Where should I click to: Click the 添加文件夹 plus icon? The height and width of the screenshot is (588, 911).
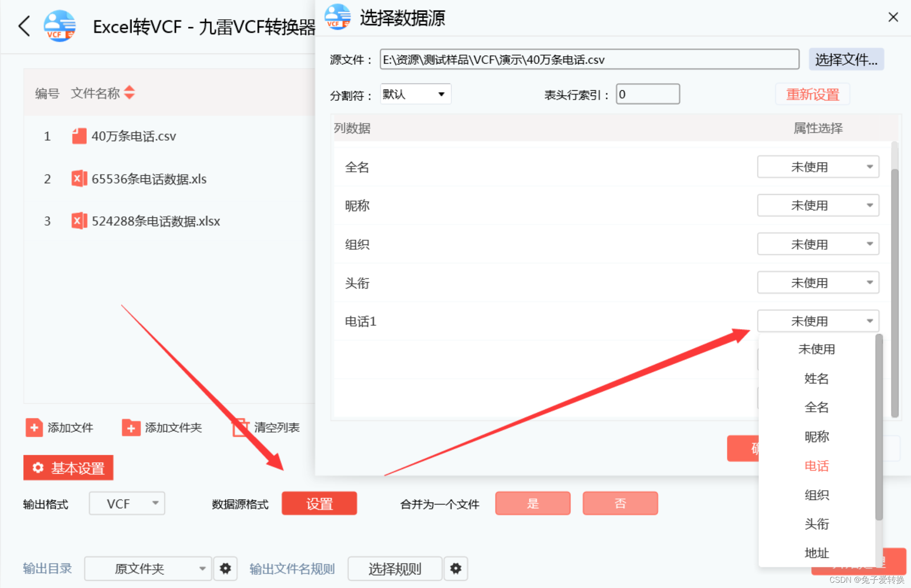click(x=131, y=427)
